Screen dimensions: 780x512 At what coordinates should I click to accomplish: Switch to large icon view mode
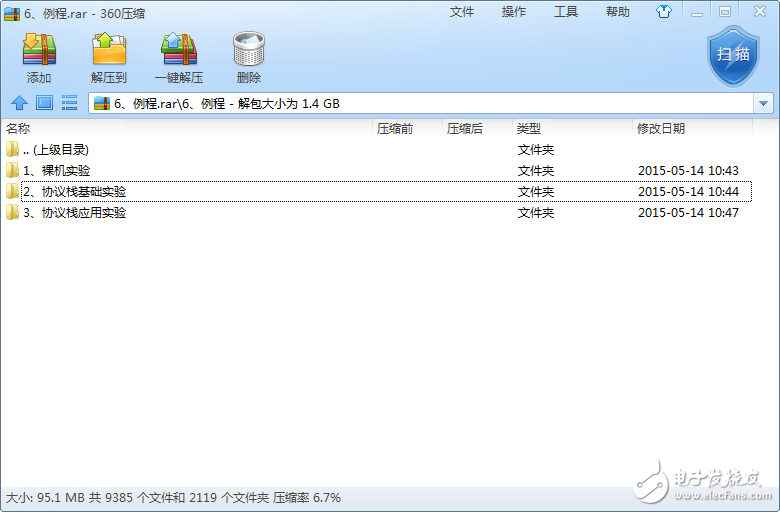click(x=44, y=103)
